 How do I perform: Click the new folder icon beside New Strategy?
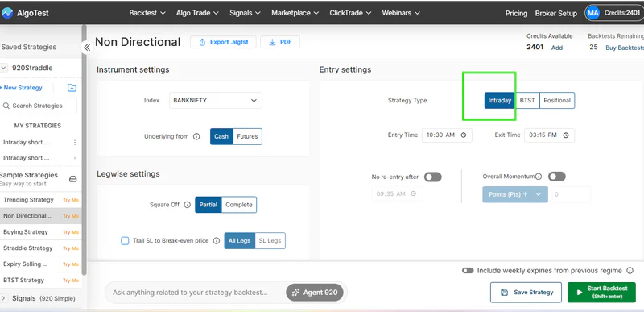click(72, 88)
